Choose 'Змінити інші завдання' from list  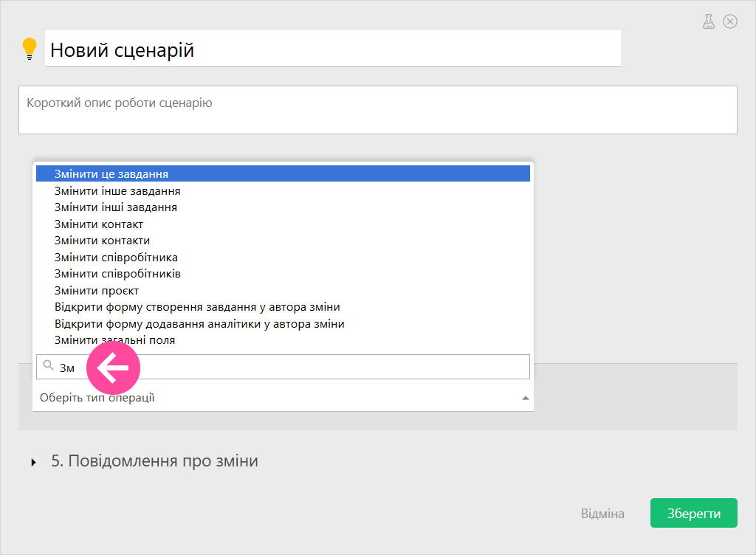click(x=116, y=207)
